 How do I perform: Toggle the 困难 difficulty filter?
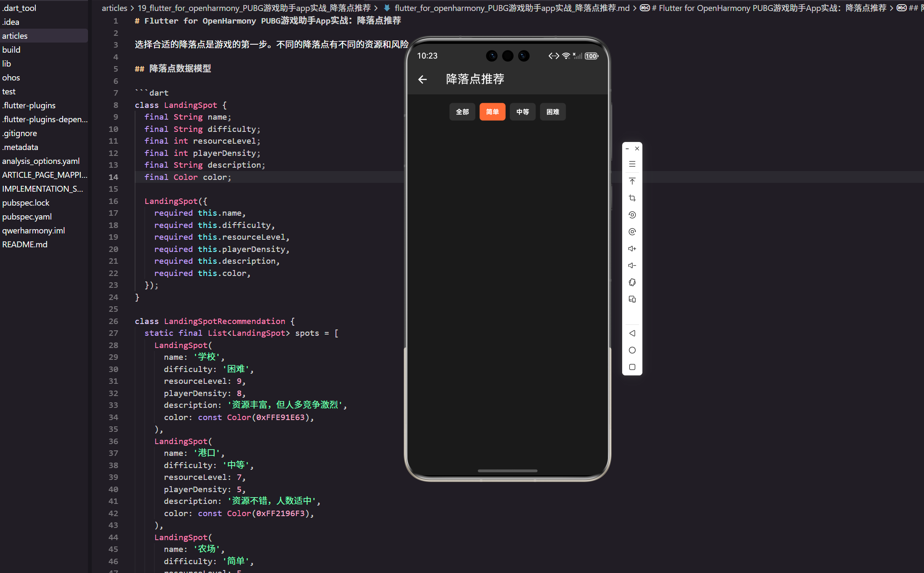[553, 112]
